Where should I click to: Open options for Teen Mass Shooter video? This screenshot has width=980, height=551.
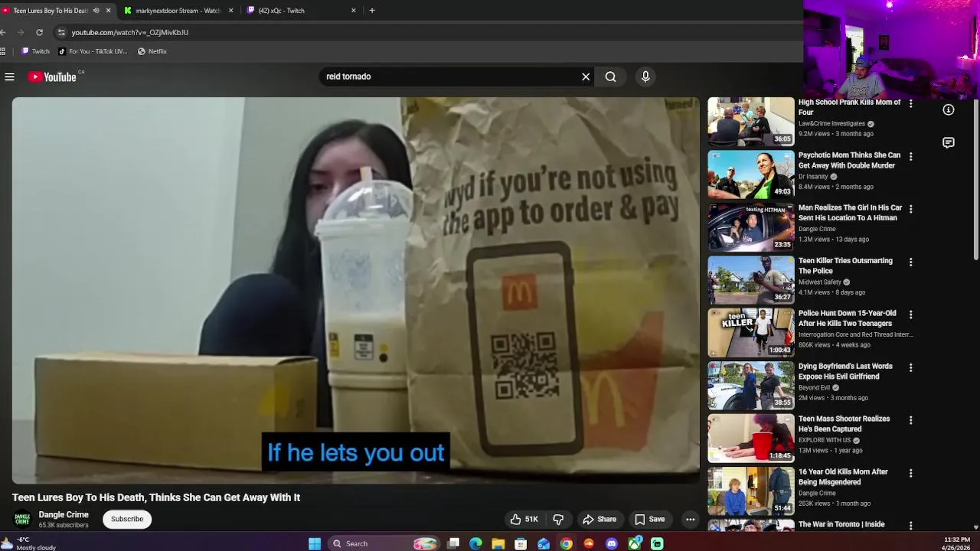[910, 420]
